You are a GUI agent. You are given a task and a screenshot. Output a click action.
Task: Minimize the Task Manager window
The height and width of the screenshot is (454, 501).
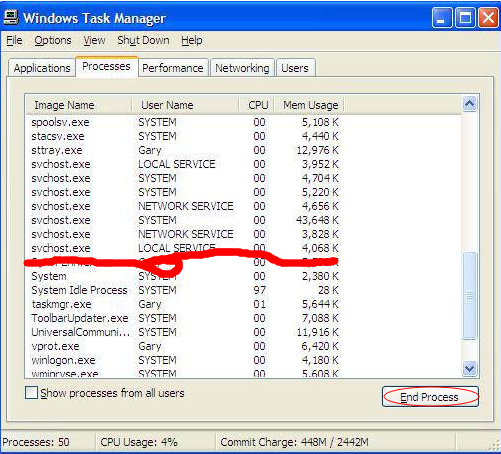pyautogui.click(x=442, y=17)
